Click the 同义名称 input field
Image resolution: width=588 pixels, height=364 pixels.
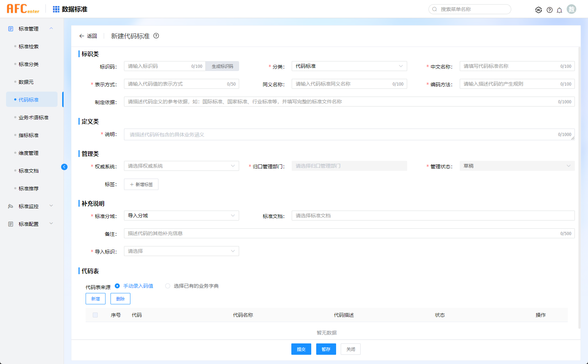coord(349,84)
